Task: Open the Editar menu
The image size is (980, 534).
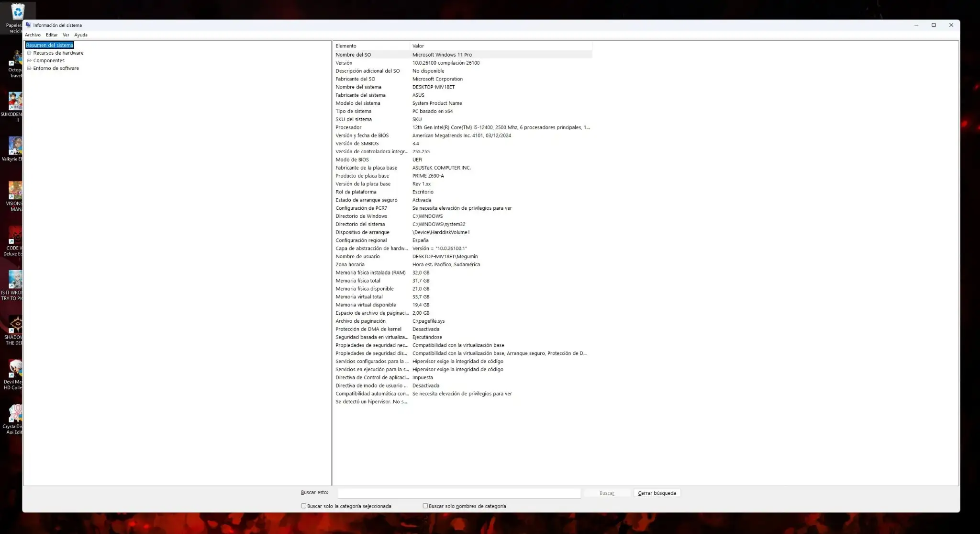Action: [x=52, y=35]
